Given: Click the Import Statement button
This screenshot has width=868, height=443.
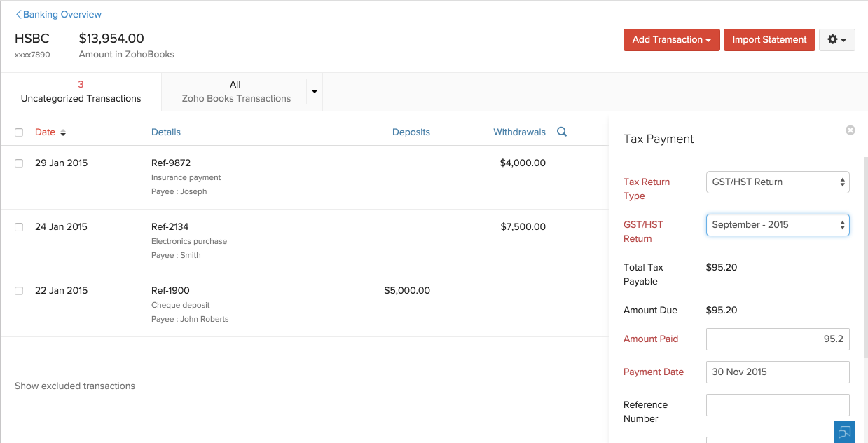Looking at the screenshot, I should 769,40.
